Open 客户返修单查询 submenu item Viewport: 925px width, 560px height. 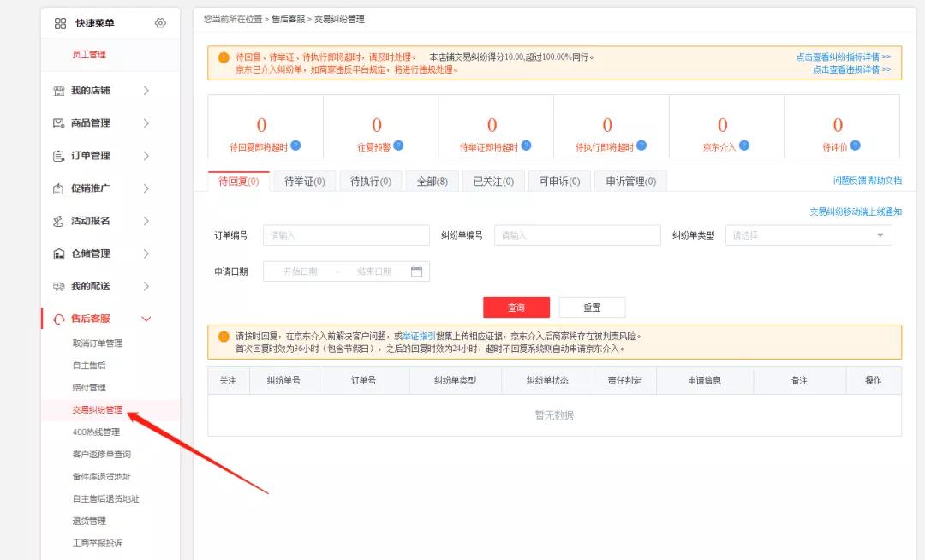click(101, 454)
